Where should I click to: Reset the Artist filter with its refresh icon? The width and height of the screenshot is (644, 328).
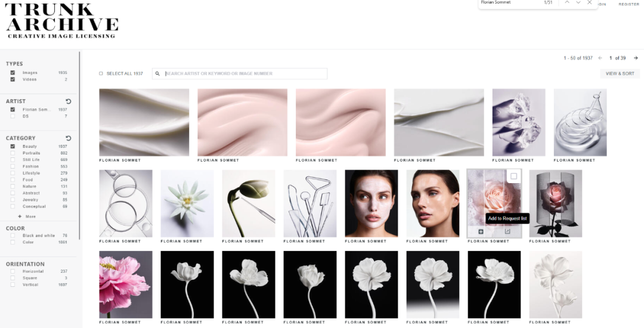[69, 101]
